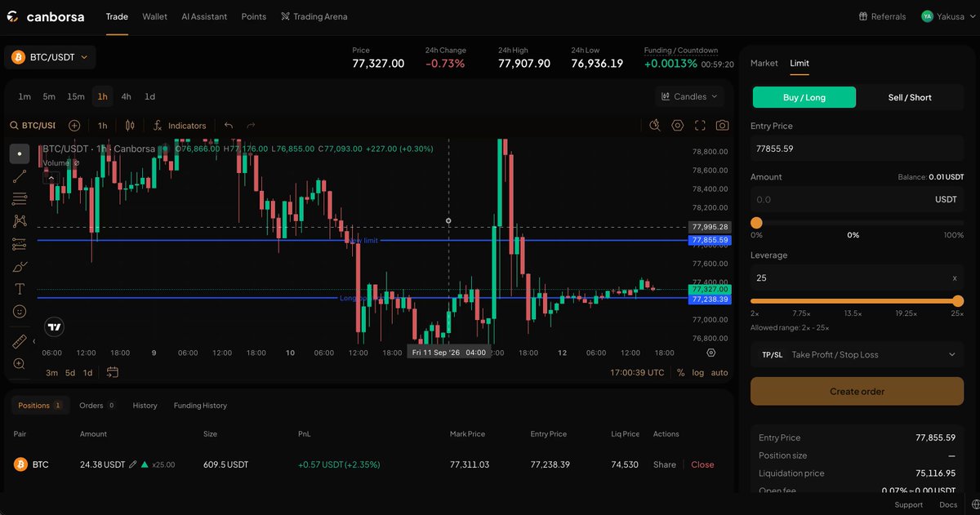Enter fullscreen chart mode

pos(700,126)
